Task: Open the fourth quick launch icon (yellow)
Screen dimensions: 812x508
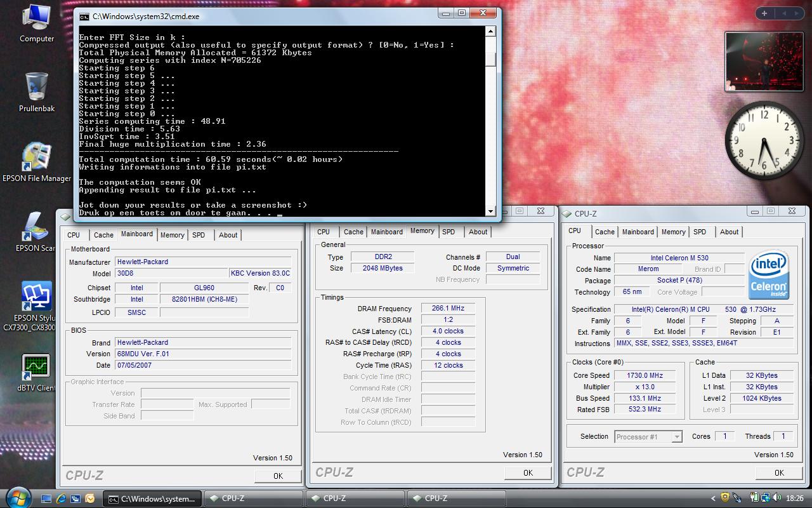Action: [89, 498]
